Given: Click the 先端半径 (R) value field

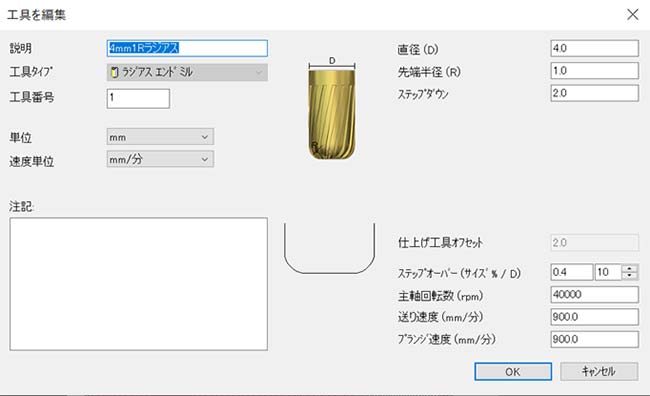Looking at the screenshot, I should (x=594, y=70).
